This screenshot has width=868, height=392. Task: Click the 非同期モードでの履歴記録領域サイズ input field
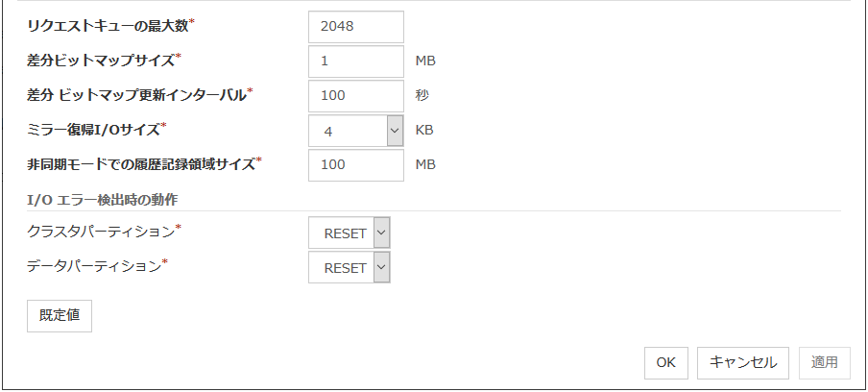(356, 165)
